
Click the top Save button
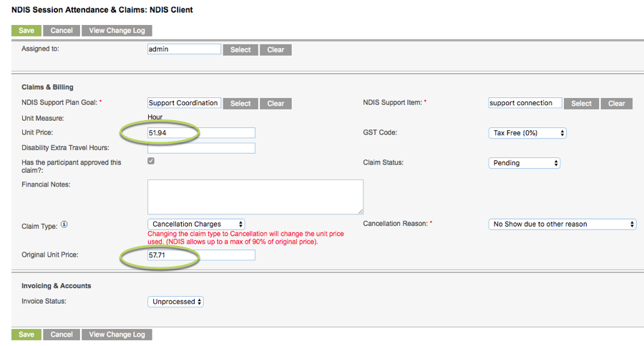coord(26,30)
